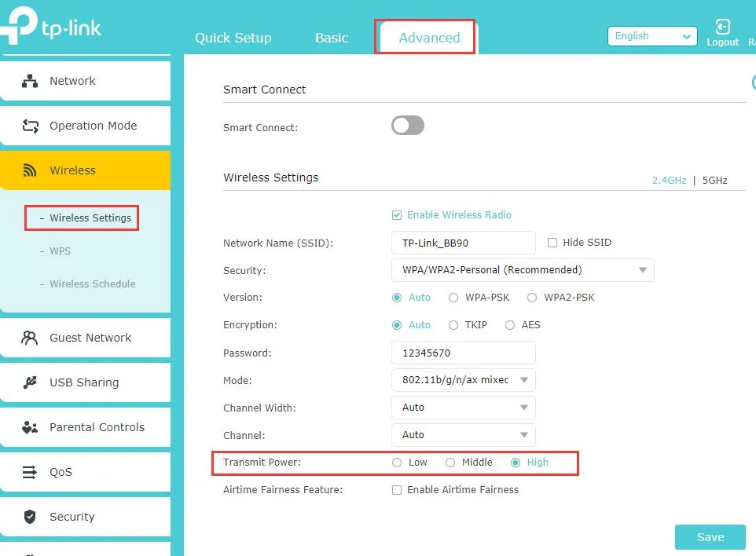Image resolution: width=756 pixels, height=556 pixels.
Task: Set Transmit Power to Middle
Action: pos(450,463)
